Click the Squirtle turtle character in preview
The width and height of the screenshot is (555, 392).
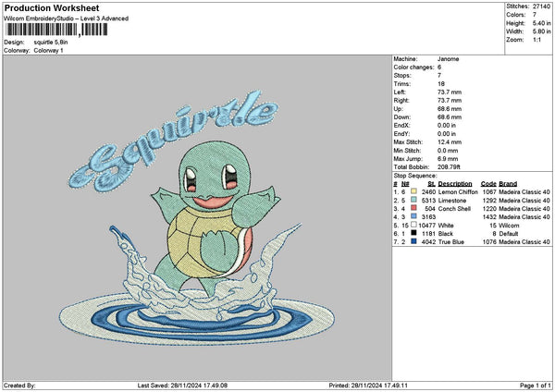pos(216,215)
